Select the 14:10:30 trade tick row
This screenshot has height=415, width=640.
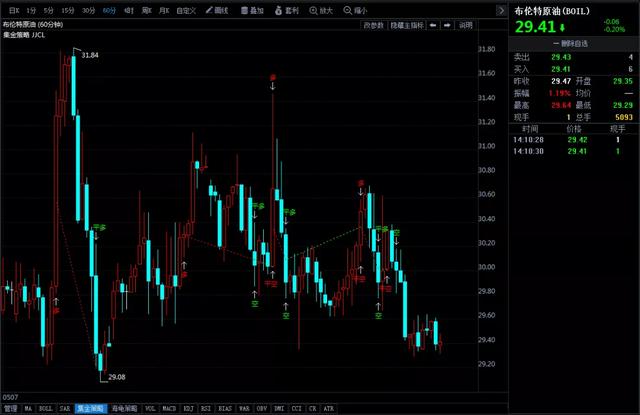pos(573,151)
